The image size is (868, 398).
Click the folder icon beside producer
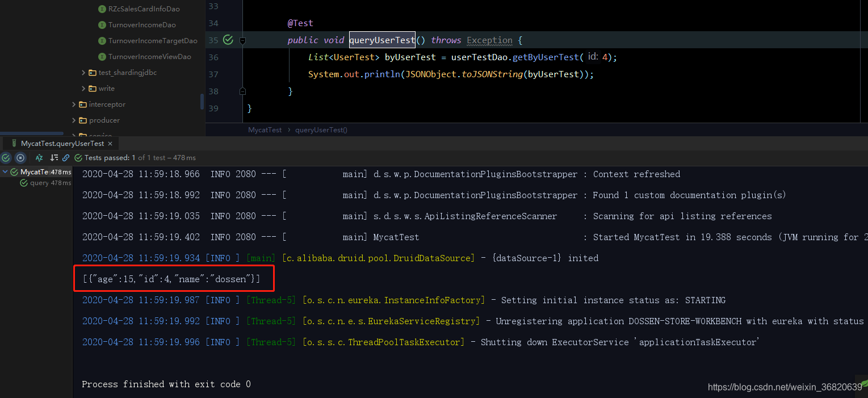(x=83, y=120)
